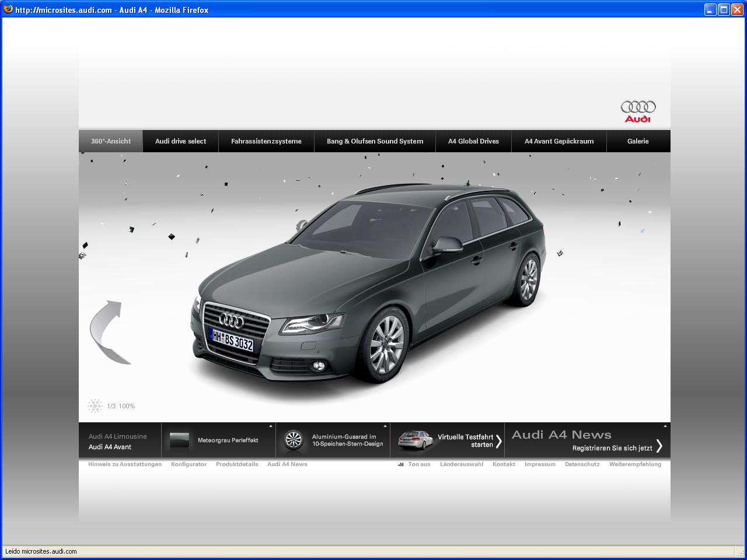This screenshot has height=560, width=747.
Task: Open Bang & Olufsen Sound System tab
Action: pos(375,141)
